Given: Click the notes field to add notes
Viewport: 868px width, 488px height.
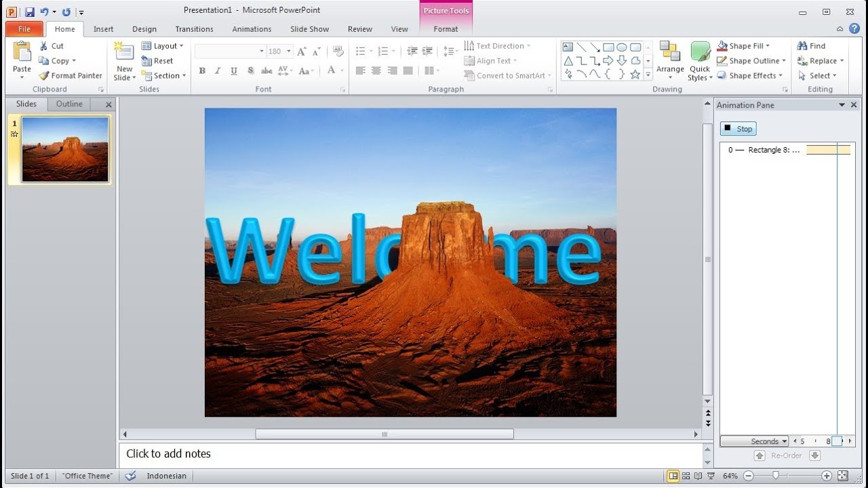Looking at the screenshot, I should (410, 454).
